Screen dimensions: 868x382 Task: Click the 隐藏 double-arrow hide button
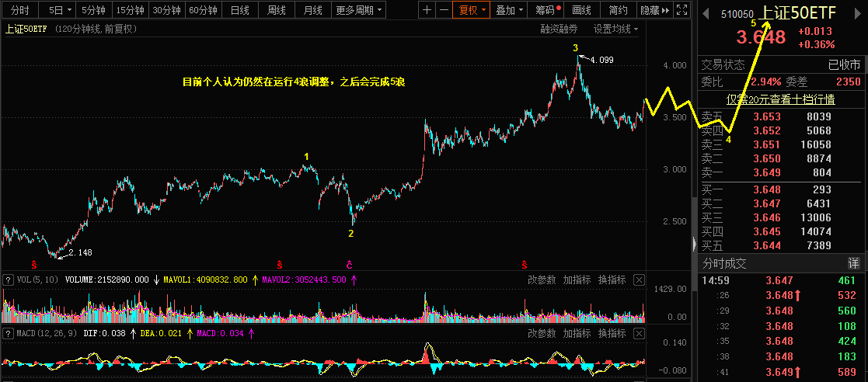coord(654,10)
